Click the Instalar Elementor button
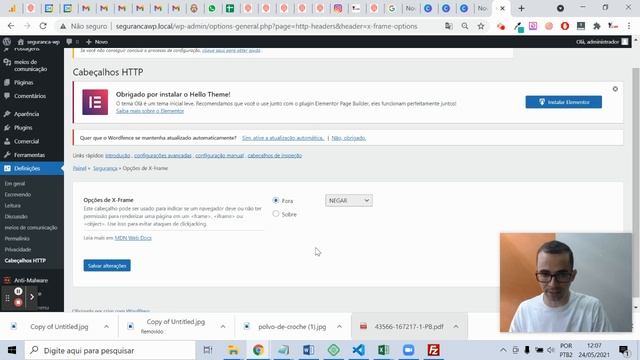Image resolution: width=640 pixels, height=360 pixels. click(564, 102)
